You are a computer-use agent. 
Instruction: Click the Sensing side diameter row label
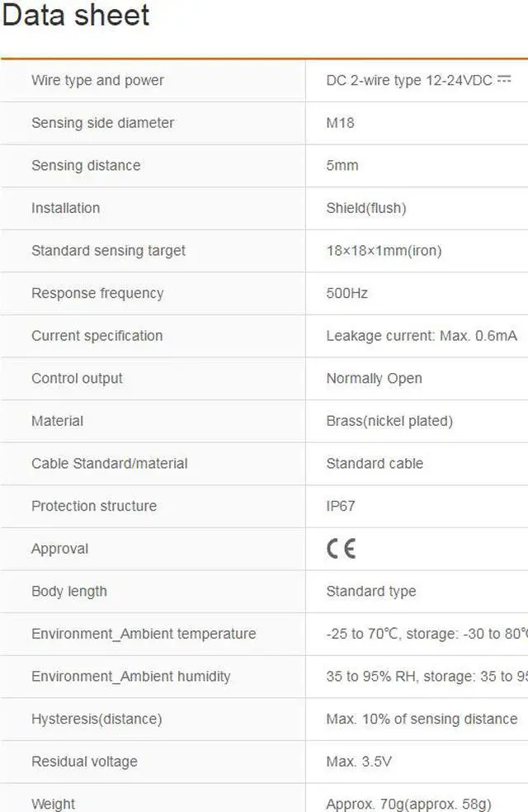click(x=102, y=123)
